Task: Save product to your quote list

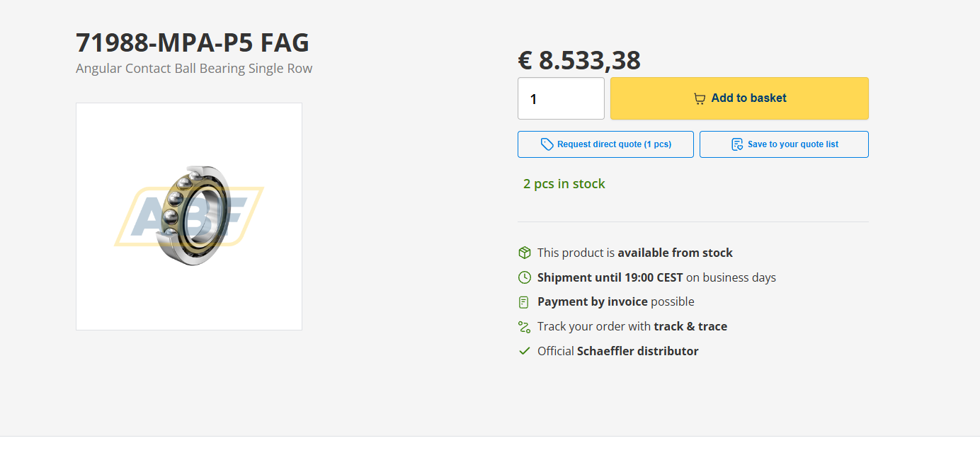Action: coord(784,144)
